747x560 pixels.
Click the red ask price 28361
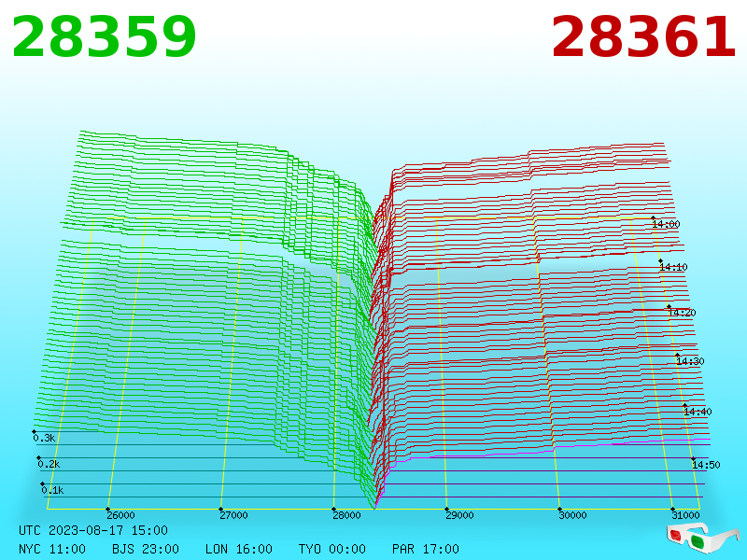point(643,36)
